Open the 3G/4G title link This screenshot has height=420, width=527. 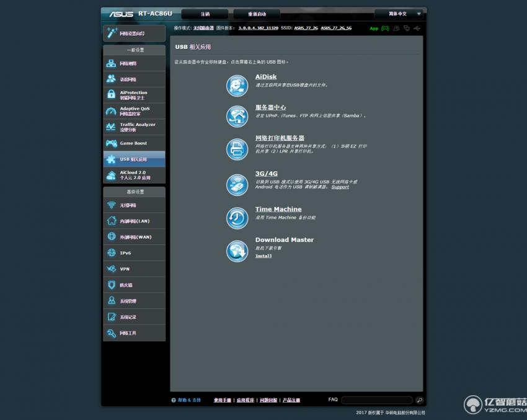[266, 174]
